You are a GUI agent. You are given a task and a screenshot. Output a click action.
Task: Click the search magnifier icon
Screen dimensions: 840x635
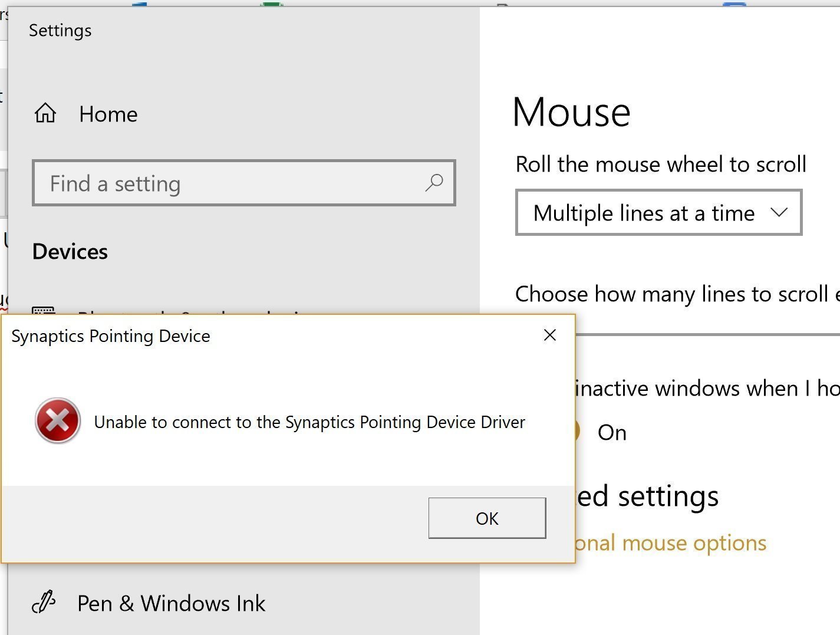(x=434, y=183)
